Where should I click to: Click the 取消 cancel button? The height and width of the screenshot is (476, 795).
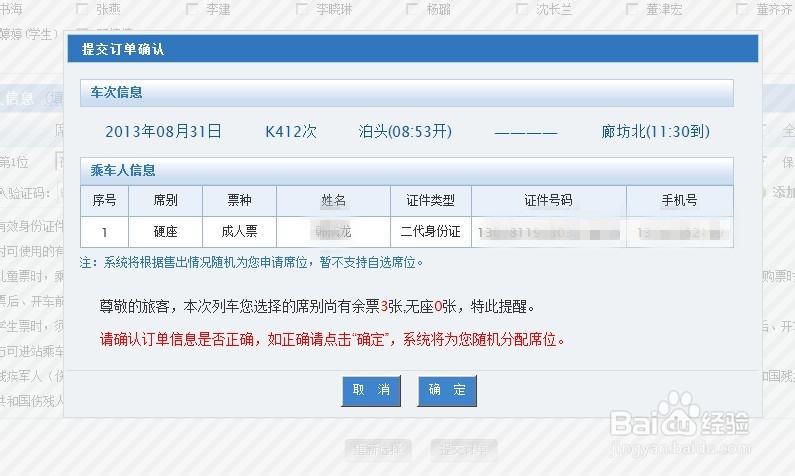tap(371, 390)
